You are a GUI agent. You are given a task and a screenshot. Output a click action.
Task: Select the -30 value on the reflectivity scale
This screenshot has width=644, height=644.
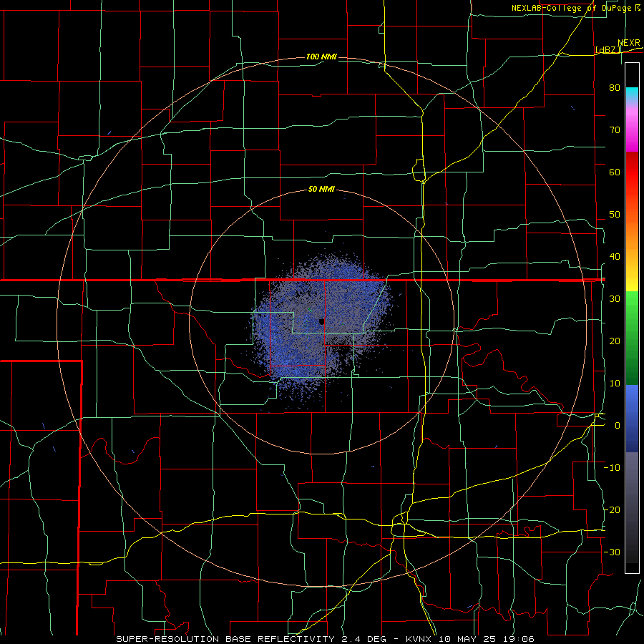[x=613, y=552]
